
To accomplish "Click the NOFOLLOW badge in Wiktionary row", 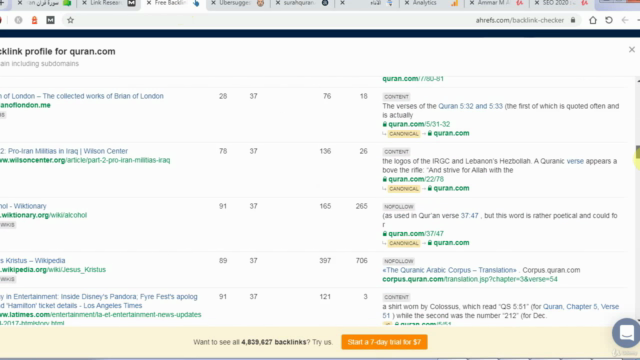I will coord(399,207).
